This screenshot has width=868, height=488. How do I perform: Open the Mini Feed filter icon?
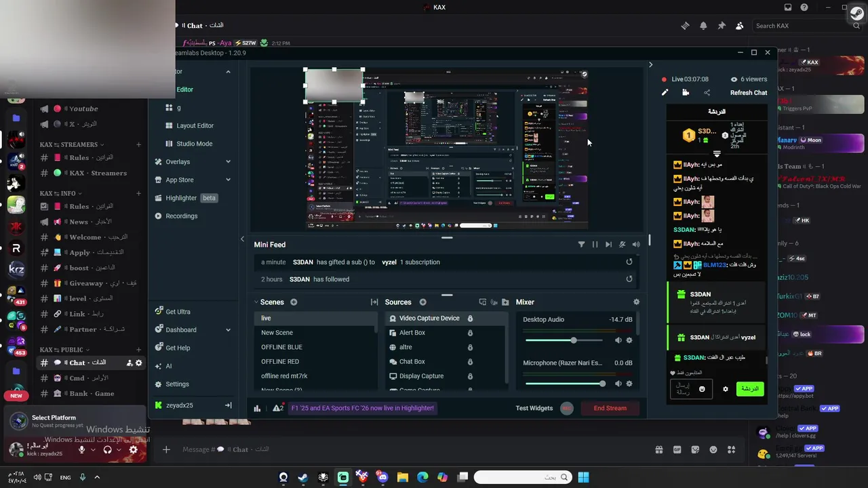coord(581,245)
